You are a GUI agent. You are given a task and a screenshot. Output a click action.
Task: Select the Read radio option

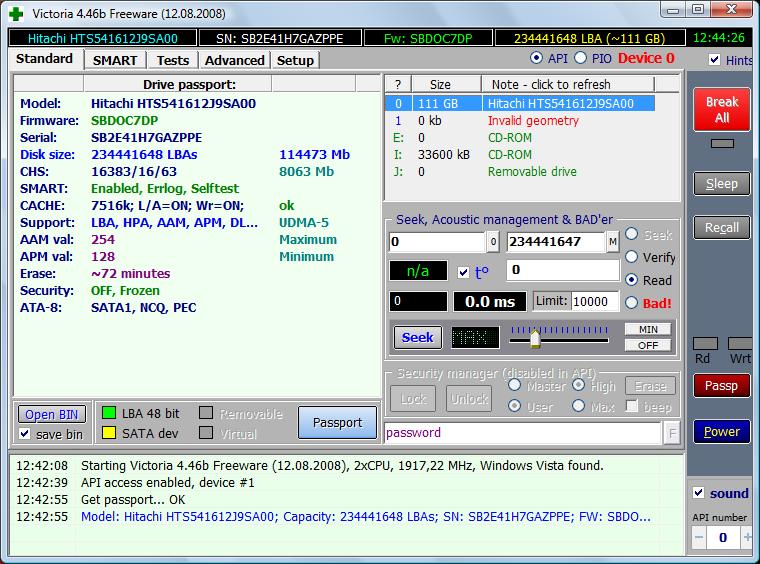click(631, 280)
